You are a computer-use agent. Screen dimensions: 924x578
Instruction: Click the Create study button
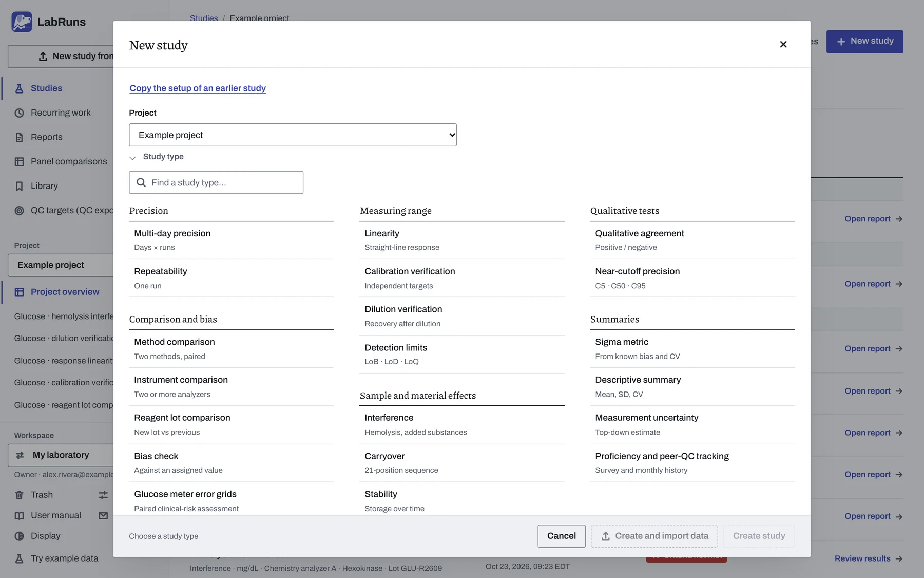tap(759, 536)
